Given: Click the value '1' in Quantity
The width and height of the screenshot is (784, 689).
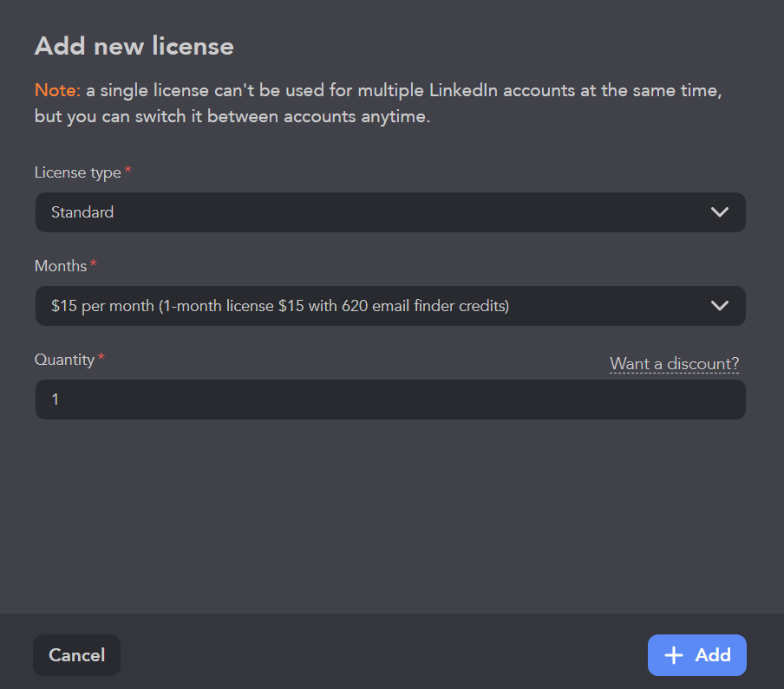Looking at the screenshot, I should (55, 400).
